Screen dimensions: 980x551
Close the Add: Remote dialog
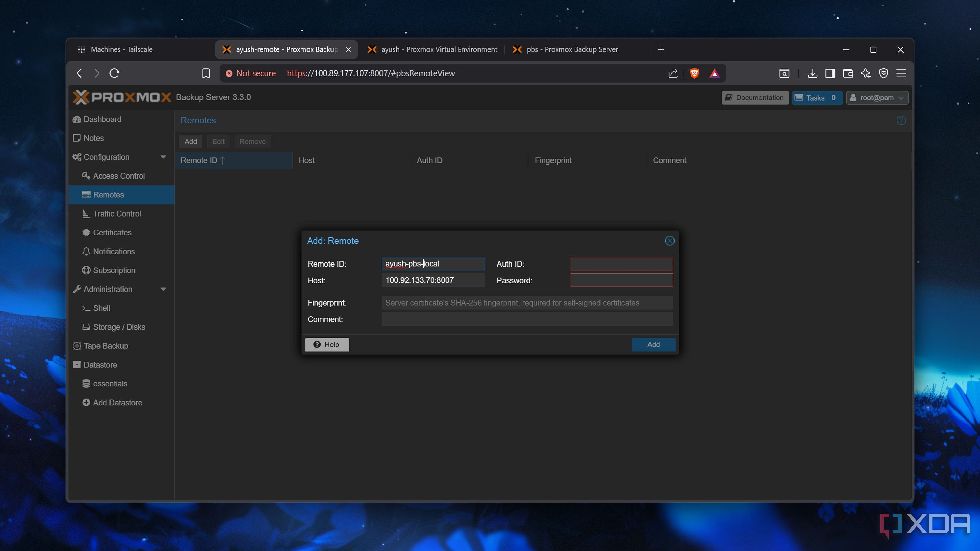pyautogui.click(x=670, y=241)
